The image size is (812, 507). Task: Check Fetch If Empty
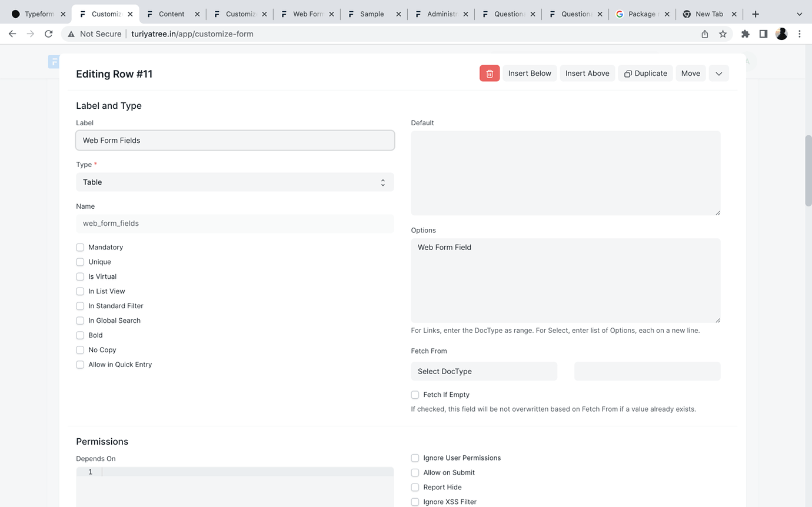point(415,395)
